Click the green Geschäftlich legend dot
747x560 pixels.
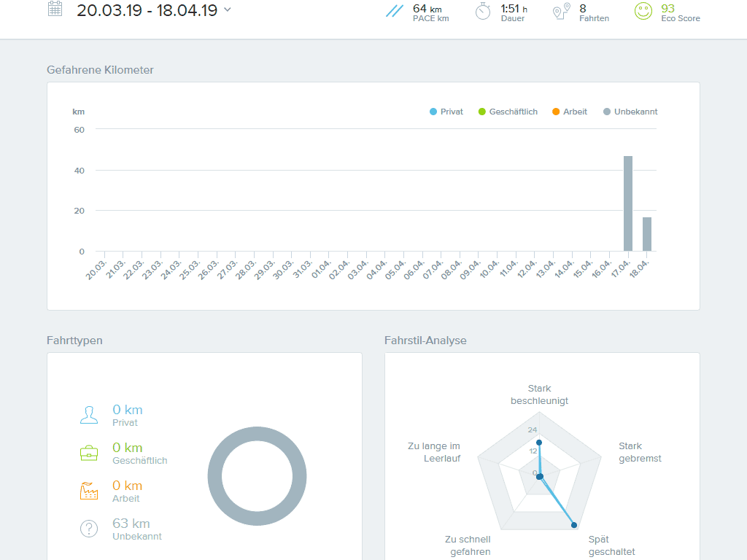[481, 112]
